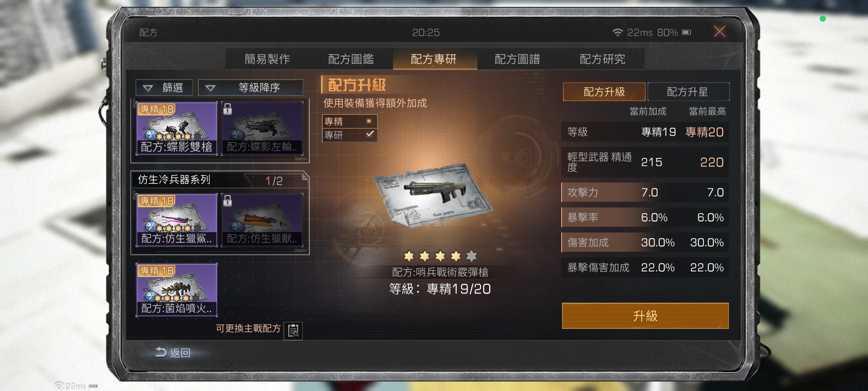
Task: Click the lock icon on 仿生獵獸 recipe
Action: coord(228,201)
